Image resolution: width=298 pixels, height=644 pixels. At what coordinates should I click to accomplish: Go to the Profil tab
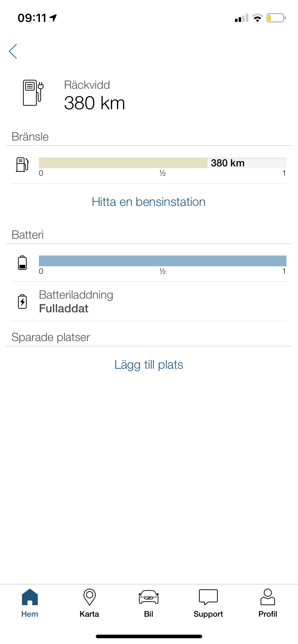[x=268, y=604]
